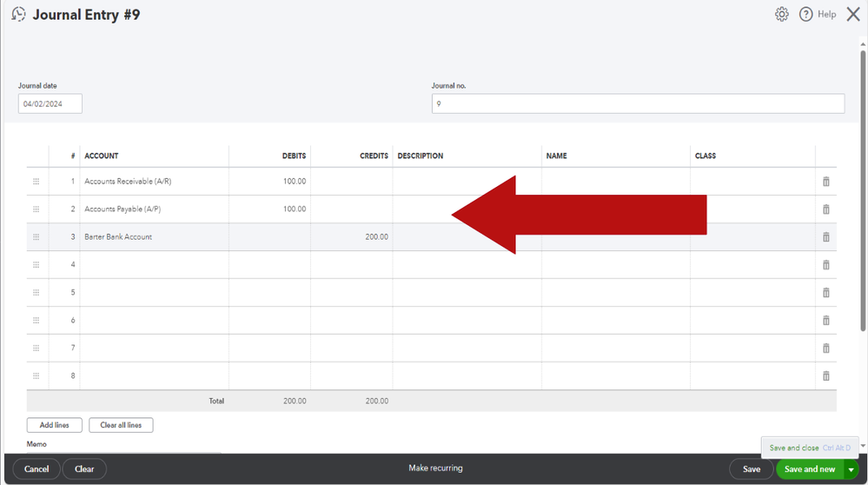Open the Help question mark icon
Image resolution: width=868 pixels, height=485 pixels.
click(x=805, y=15)
